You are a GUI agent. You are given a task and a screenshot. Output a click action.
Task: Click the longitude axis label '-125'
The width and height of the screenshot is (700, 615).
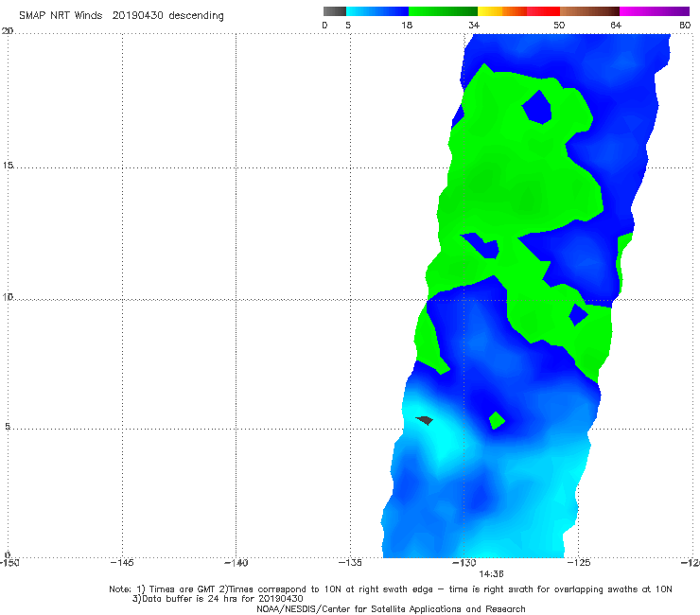click(x=579, y=563)
